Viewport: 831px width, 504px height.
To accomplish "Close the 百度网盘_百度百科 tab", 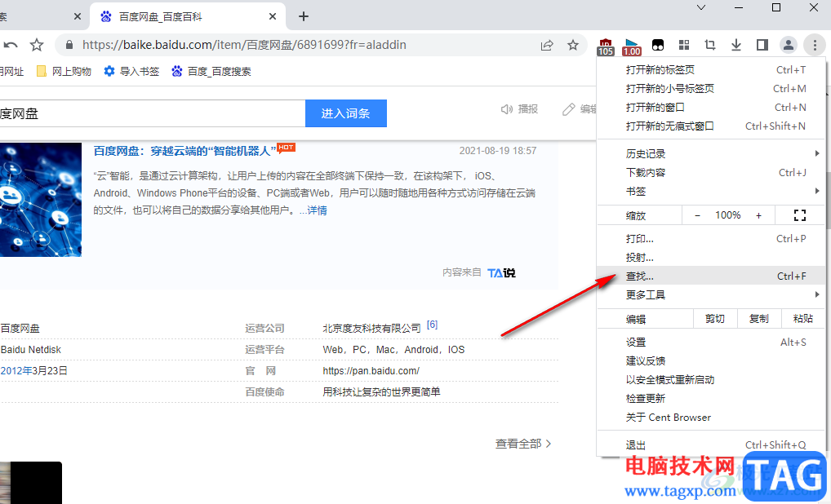I will pyautogui.click(x=273, y=16).
